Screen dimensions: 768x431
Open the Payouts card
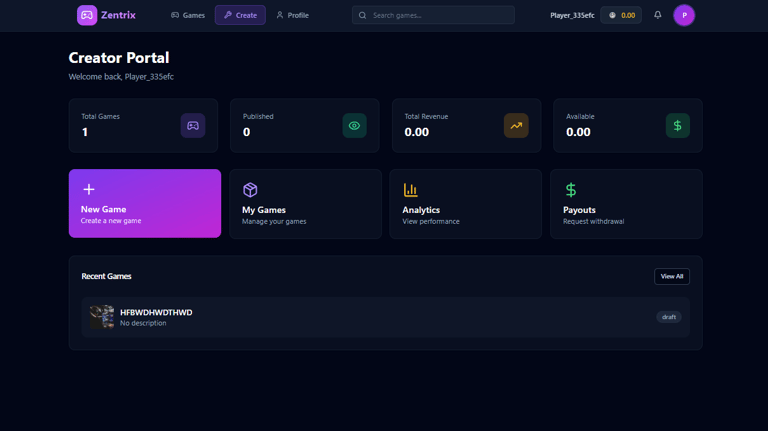coord(626,204)
